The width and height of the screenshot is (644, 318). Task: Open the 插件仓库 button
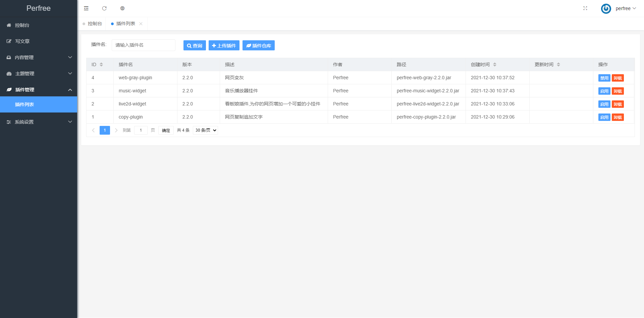(259, 45)
